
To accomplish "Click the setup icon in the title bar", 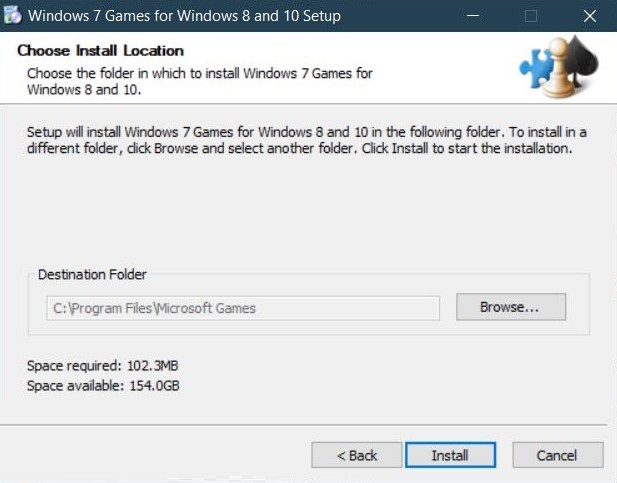I will coord(12,16).
